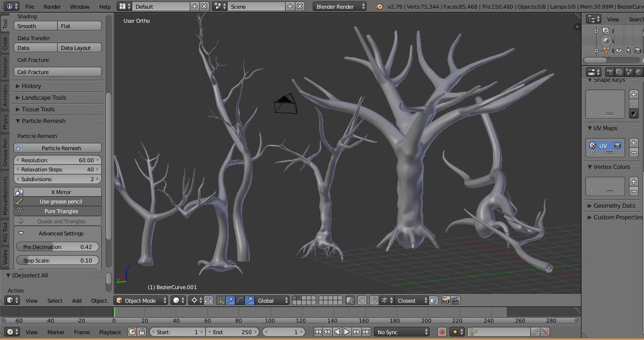Screen dimensions: 644x340
Task: Open the Closest snap target dropdown
Action: pos(412,300)
